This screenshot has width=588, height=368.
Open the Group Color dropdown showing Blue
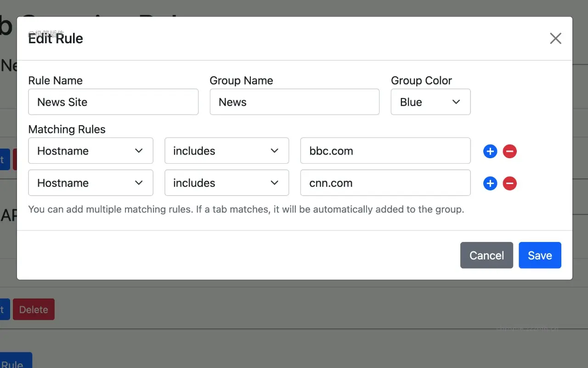coord(430,102)
